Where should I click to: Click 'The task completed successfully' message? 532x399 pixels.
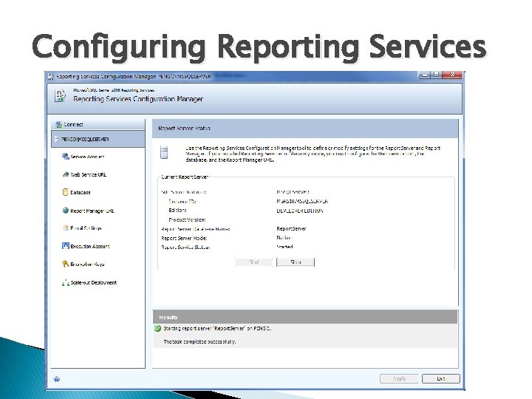pyautogui.click(x=199, y=341)
